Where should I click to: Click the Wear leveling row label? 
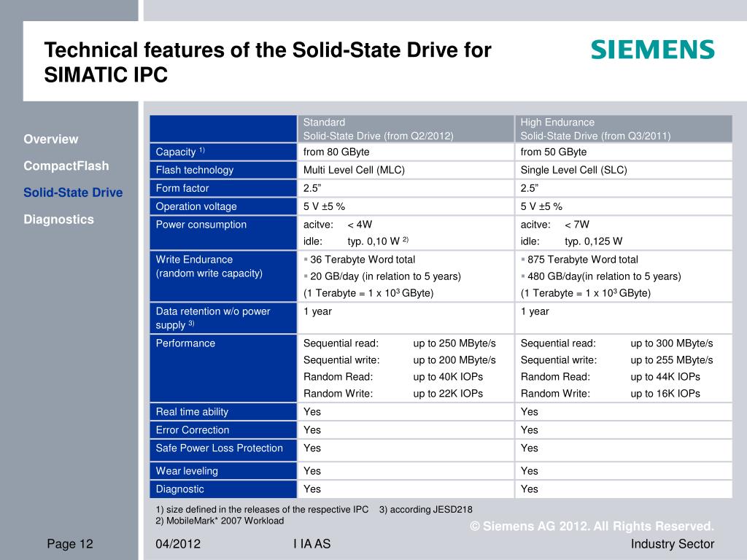click(223, 471)
